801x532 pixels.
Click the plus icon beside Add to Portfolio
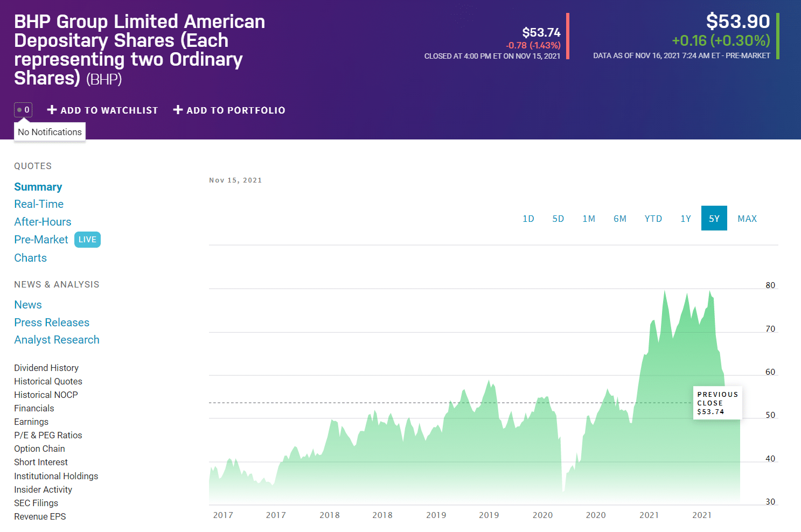click(x=178, y=110)
